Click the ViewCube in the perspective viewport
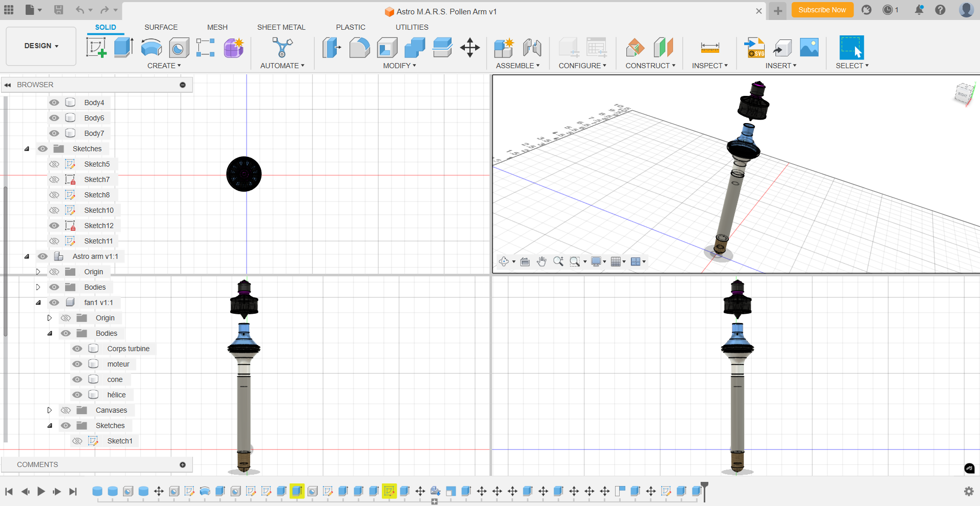Screen dimensions: 980x506 tap(964, 94)
